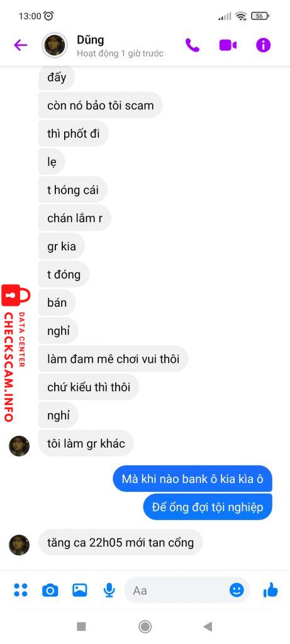Send a thumbs-up like

click(x=270, y=591)
